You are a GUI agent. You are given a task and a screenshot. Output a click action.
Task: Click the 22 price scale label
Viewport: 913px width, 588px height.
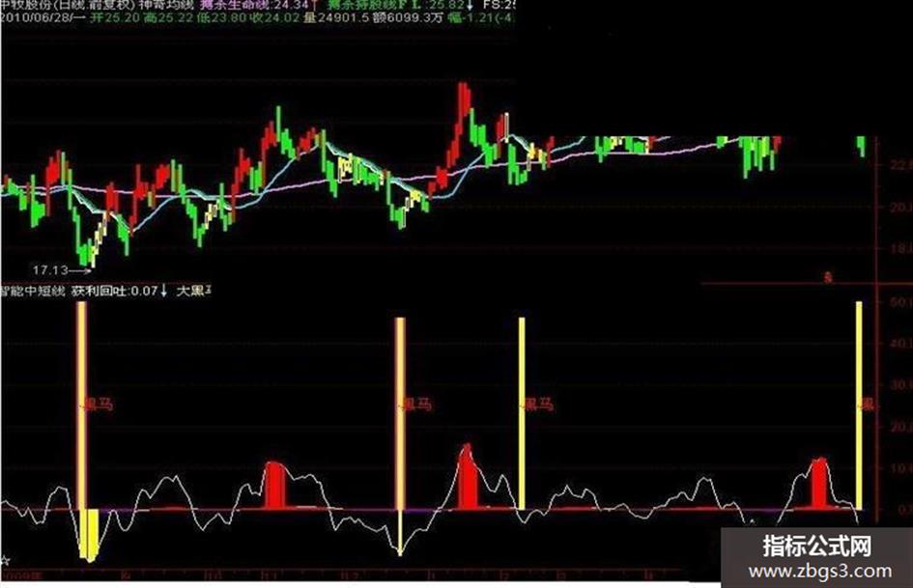900,165
